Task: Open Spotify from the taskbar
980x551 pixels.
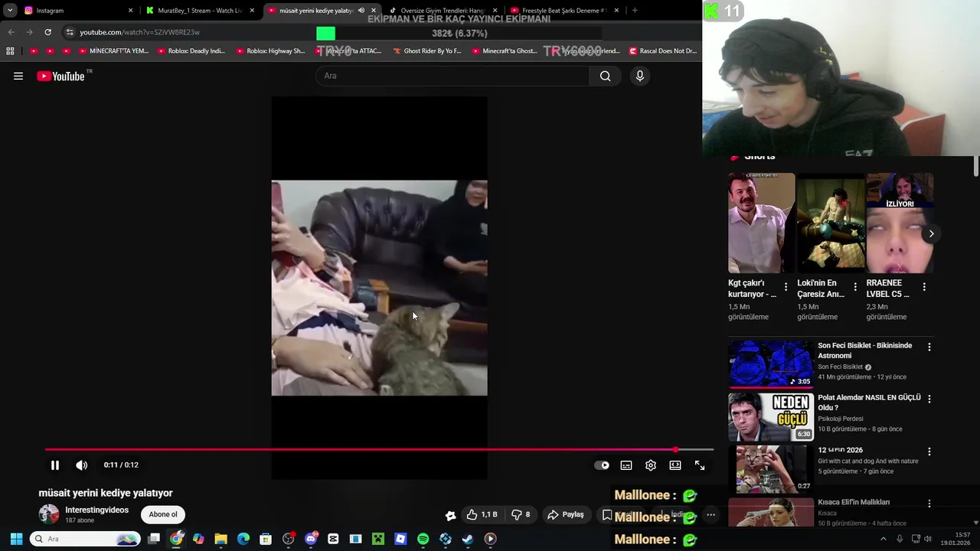Action: (x=423, y=539)
